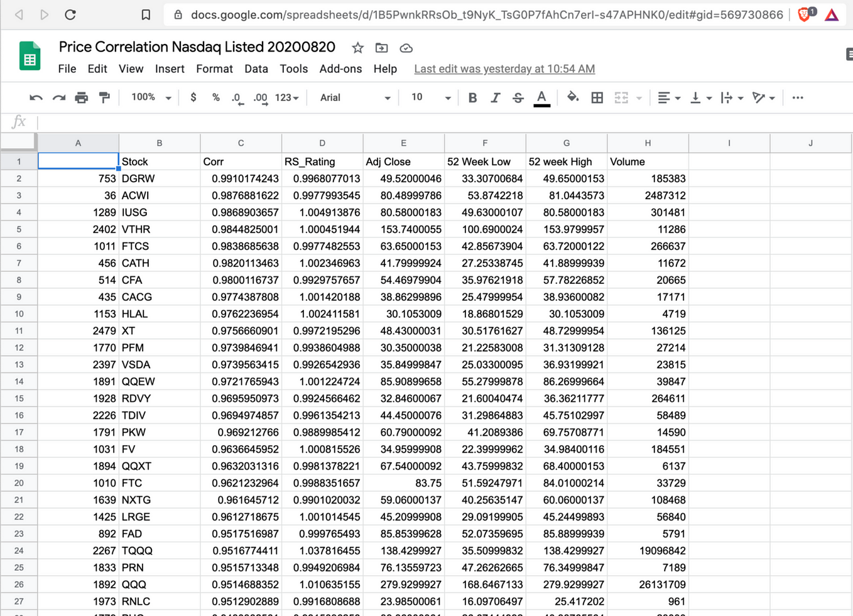Image resolution: width=853 pixels, height=616 pixels.
Task: Select row 10 header
Action: [19, 314]
